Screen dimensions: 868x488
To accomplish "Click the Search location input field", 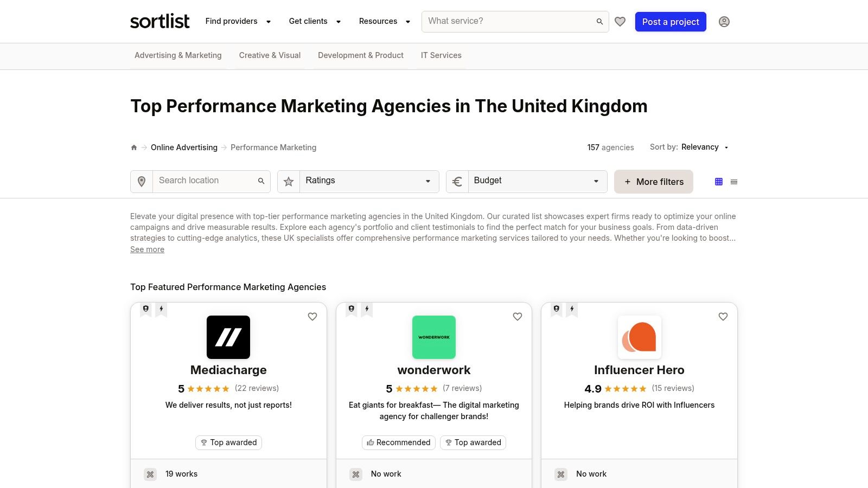I will [205, 181].
